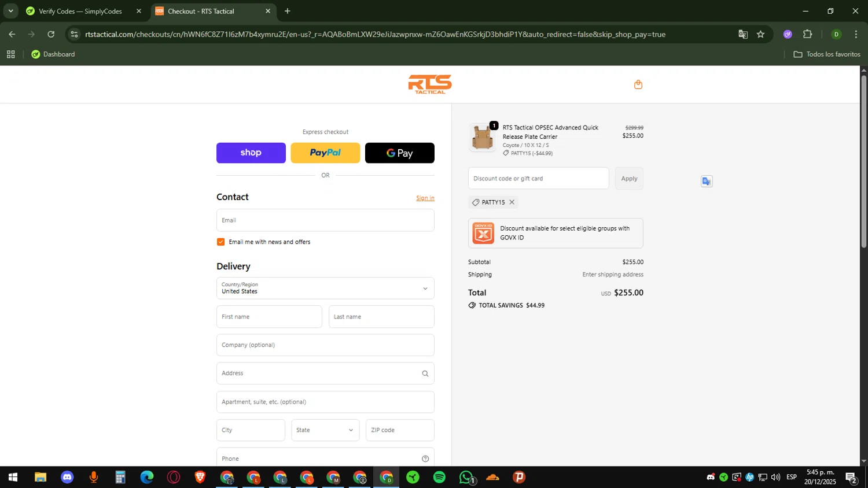The height and width of the screenshot is (488, 868).
Task: Pay with Shop Pay express button
Action: coord(251,153)
